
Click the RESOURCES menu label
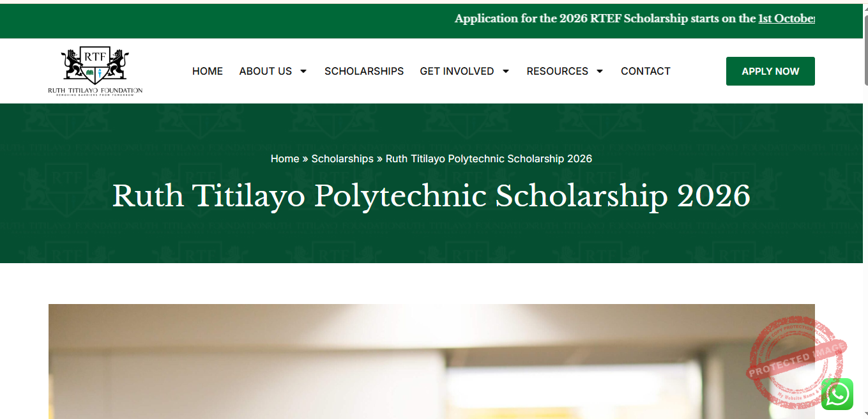[557, 71]
